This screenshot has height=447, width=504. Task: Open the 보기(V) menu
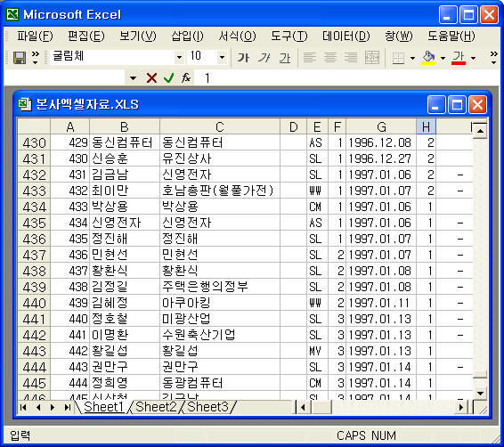pos(138,36)
